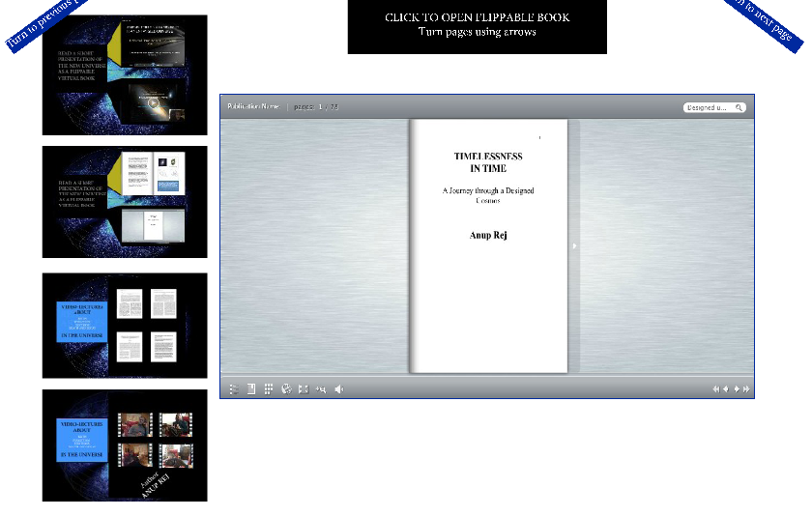Click the search magnifier icon
812x517 pixels.
point(739,108)
